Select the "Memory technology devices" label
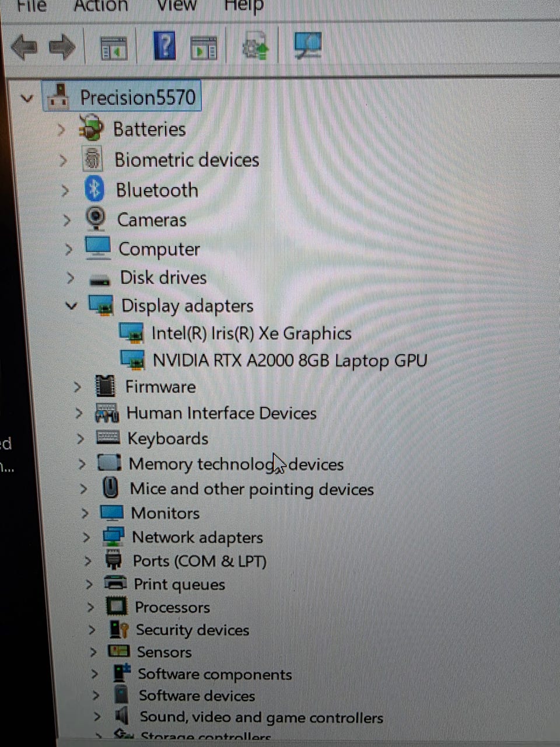Screen dimensions: 560x747 [x=236, y=464]
